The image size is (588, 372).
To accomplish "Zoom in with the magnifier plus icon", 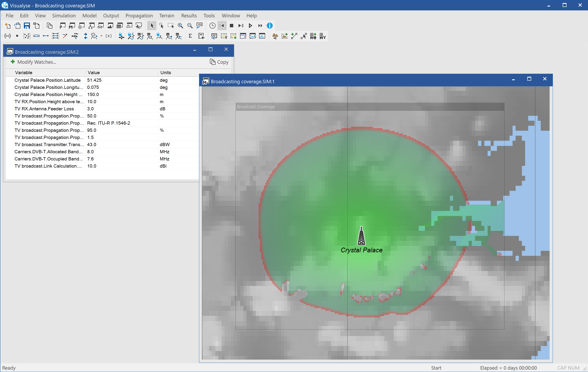I will coord(180,26).
